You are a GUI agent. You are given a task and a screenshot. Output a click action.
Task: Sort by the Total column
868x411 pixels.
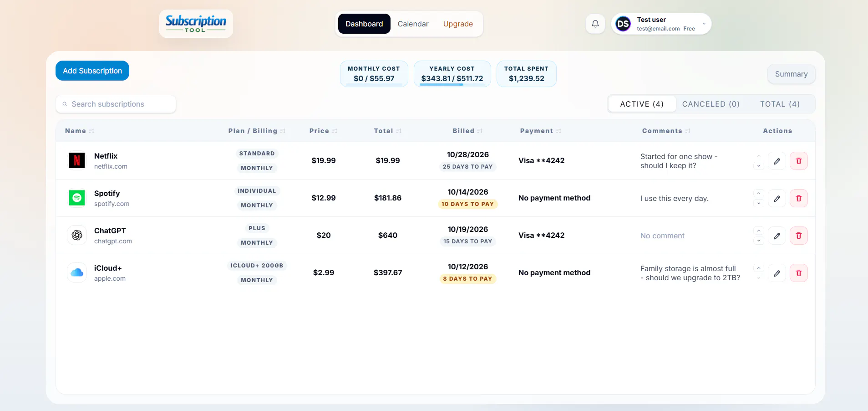pyautogui.click(x=387, y=131)
